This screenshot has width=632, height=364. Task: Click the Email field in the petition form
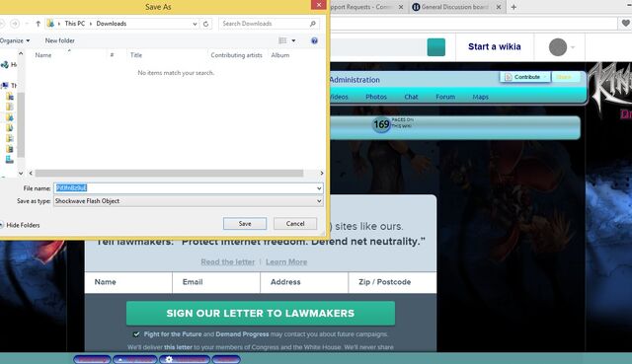click(216, 282)
